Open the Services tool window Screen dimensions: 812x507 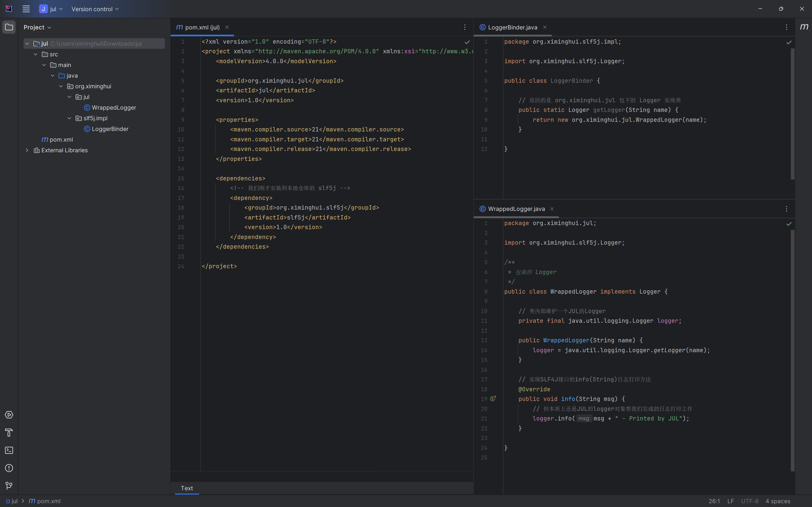click(9, 415)
